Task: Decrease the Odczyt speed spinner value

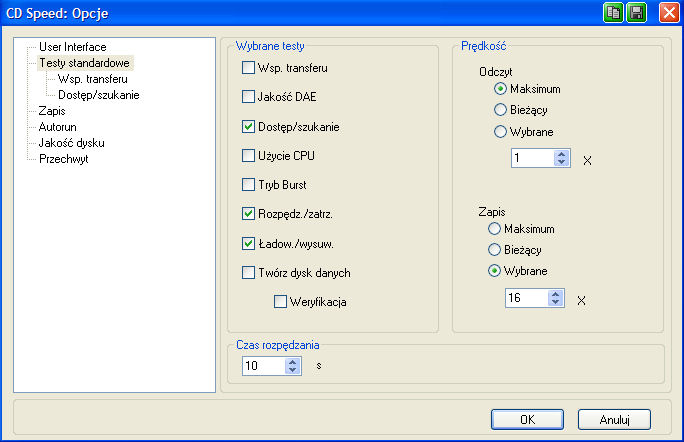Action: pyautogui.click(x=561, y=162)
